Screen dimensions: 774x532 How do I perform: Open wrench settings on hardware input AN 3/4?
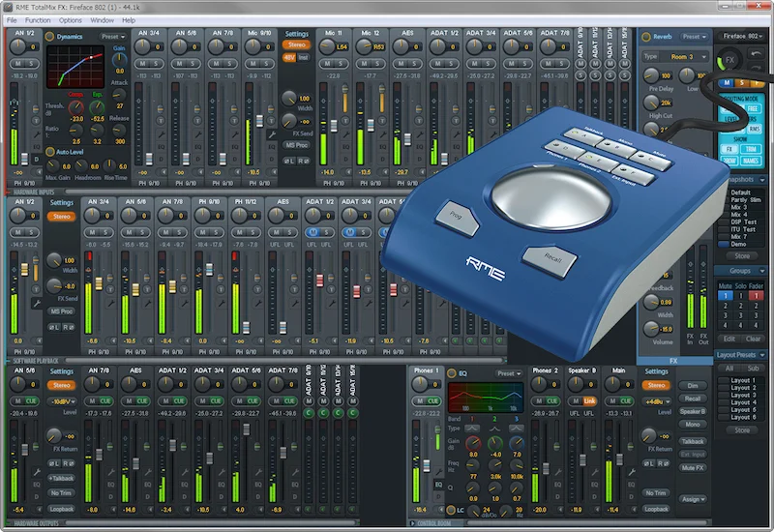(161, 133)
